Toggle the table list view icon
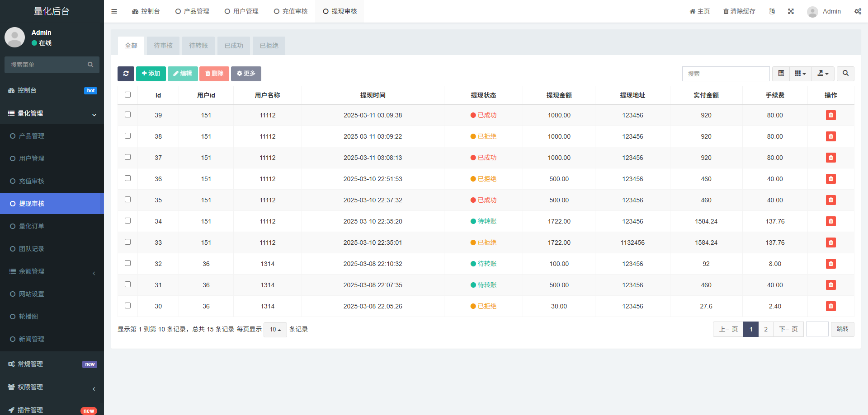Viewport: 868px width, 415px height. click(x=781, y=74)
